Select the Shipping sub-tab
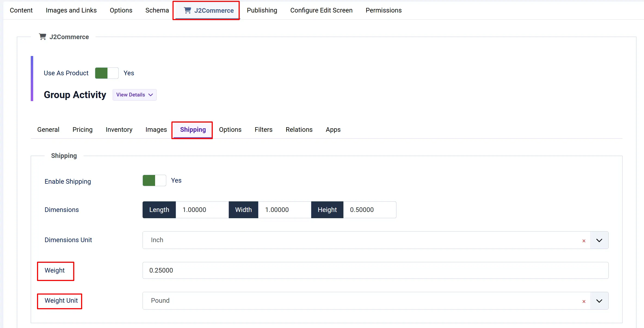The image size is (644, 328). (193, 130)
